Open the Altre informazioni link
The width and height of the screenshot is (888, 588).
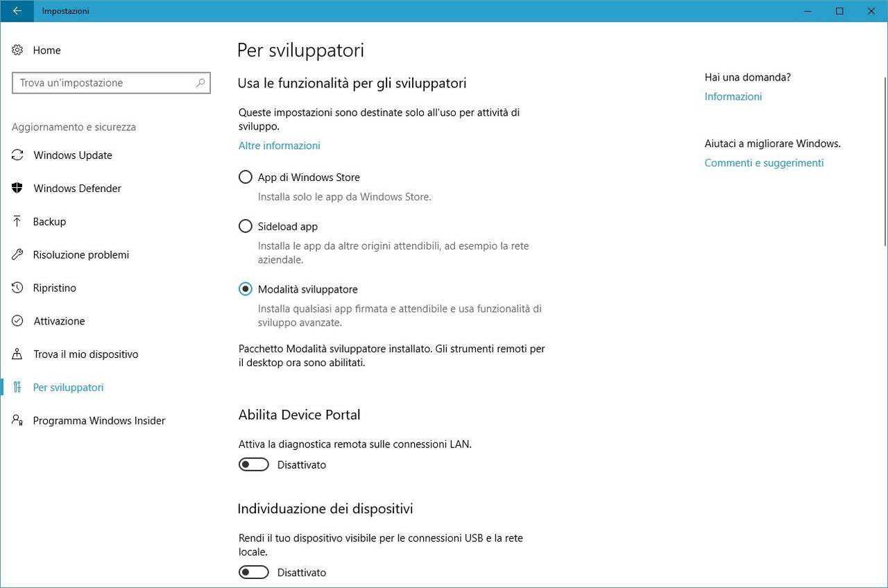click(279, 146)
